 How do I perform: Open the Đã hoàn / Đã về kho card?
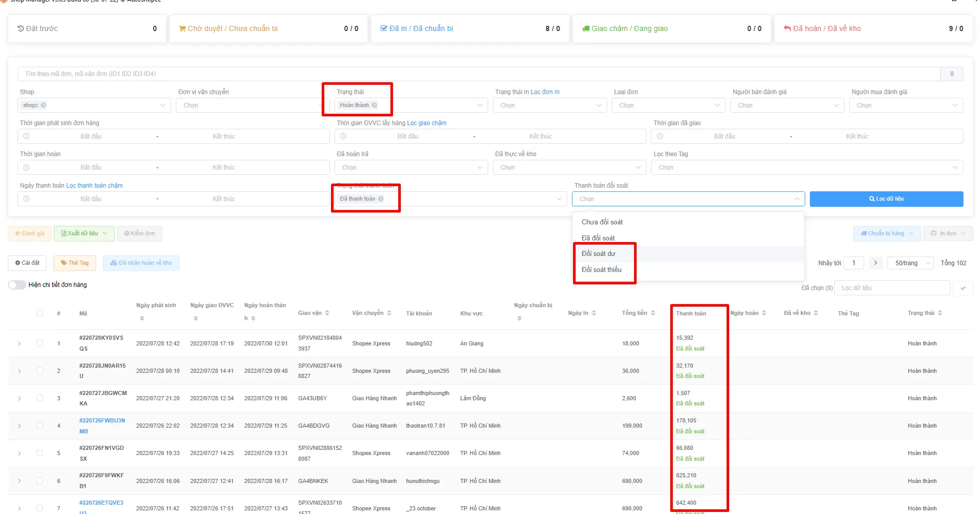pos(873,28)
